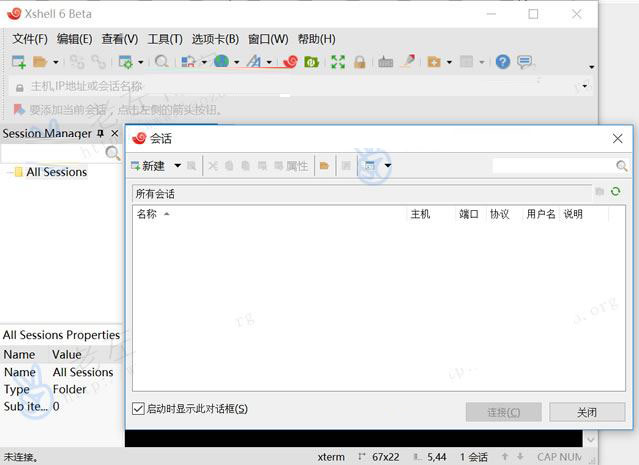
Task: Click the Open folder icon in main toolbar
Action: pos(40,62)
